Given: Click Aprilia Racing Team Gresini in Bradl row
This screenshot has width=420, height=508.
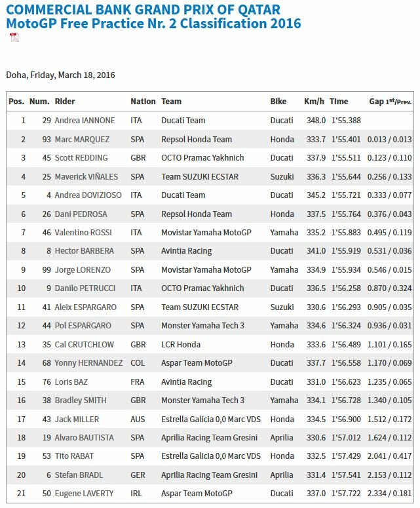Looking at the screenshot, I should 209,475.
